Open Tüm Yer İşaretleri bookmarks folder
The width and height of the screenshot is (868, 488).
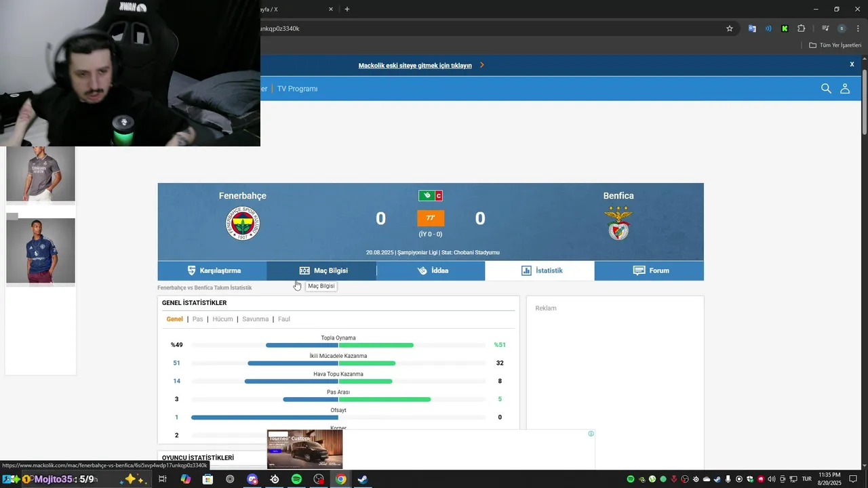[835, 45]
